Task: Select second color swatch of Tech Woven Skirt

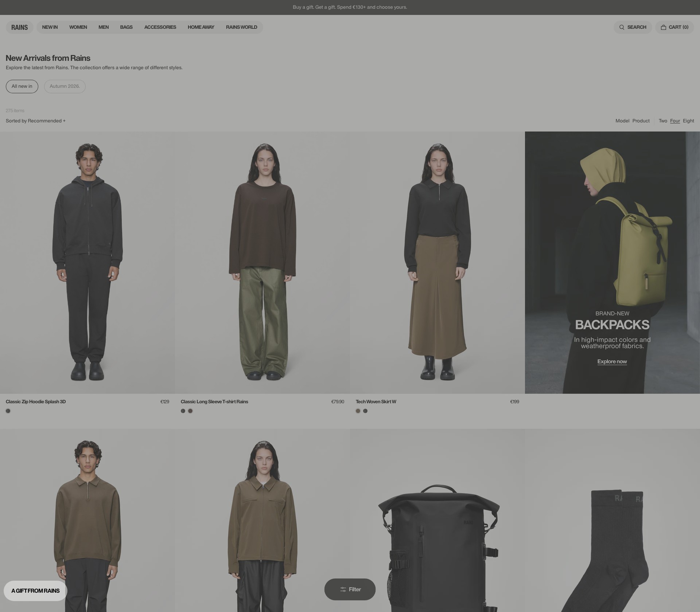Action: click(365, 411)
